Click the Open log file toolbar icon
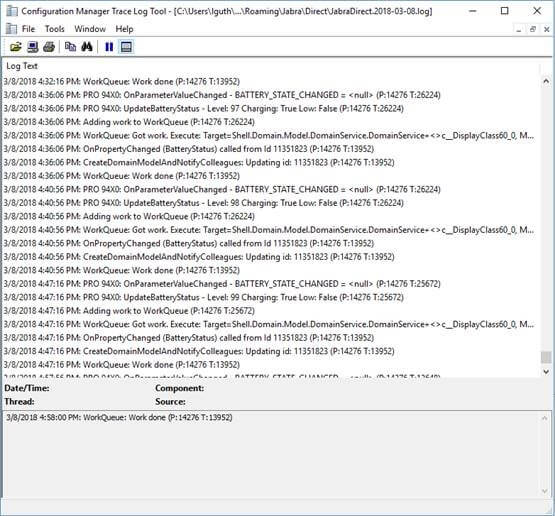Screen dimensions: 555x516 pyautogui.click(x=16, y=47)
